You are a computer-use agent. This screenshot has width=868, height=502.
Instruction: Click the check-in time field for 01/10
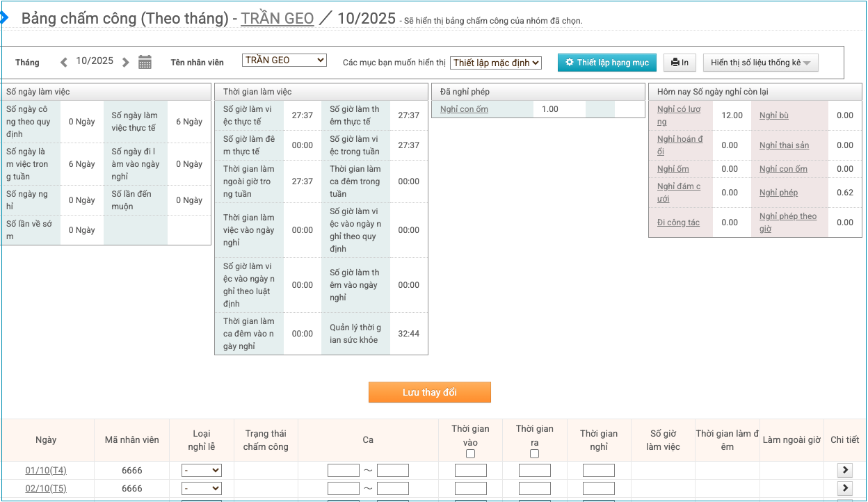coord(470,471)
